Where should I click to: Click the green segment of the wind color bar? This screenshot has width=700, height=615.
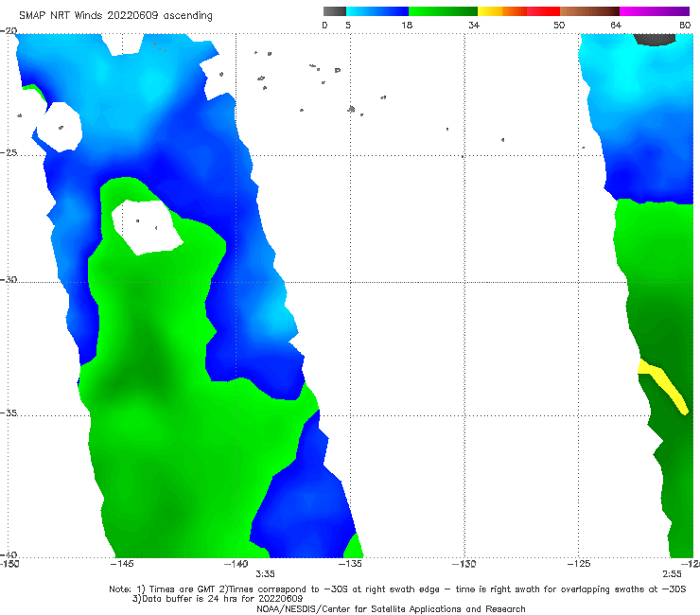click(x=443, y=11)
